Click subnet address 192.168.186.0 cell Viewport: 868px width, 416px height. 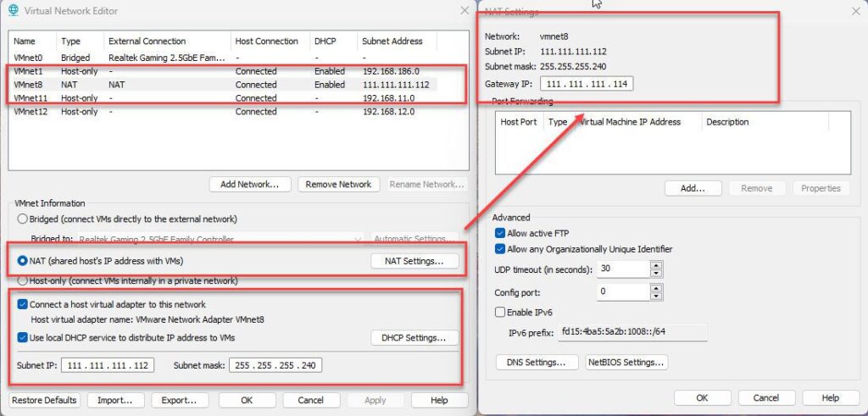coord(391,71)
